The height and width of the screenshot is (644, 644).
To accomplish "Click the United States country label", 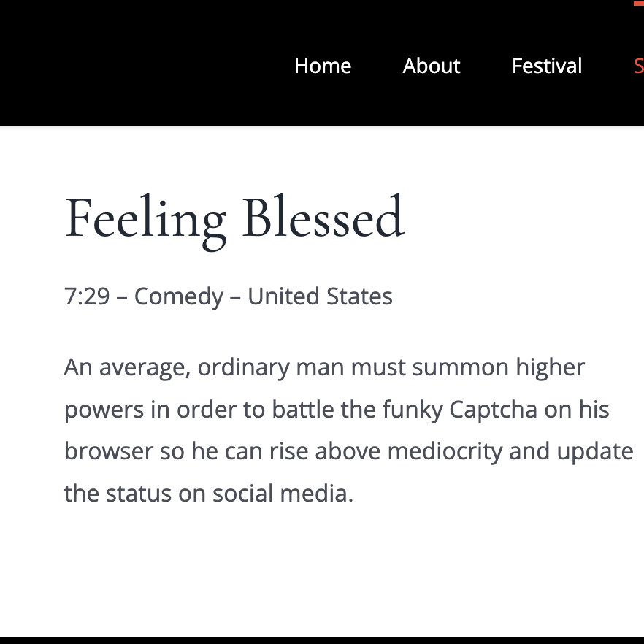I will click(x=320, y=297).
